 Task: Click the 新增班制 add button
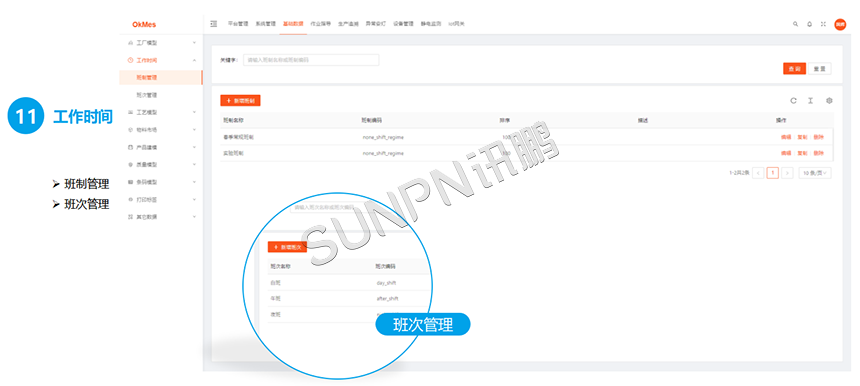(240, 101)
